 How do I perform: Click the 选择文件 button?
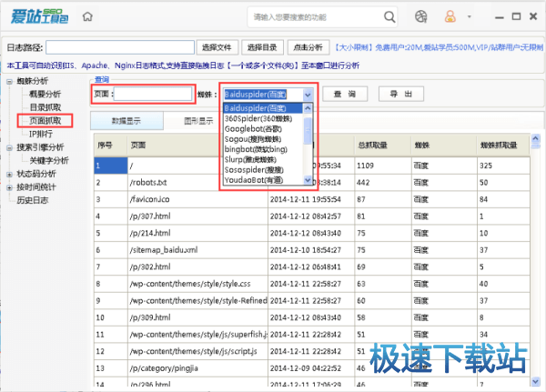pos(217,47)
